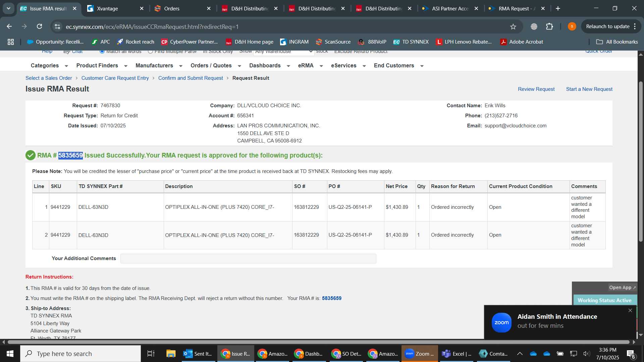Viewport: 644px width, 362px height.
Task: Open the D&H Home page bookmark
Action: [x=250, y=42]
